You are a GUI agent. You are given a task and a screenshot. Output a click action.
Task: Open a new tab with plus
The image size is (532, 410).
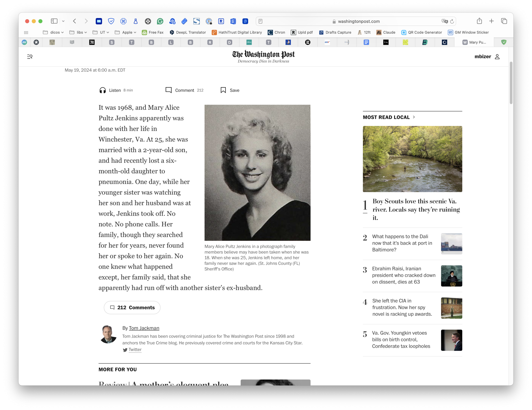tap(492, 21)
